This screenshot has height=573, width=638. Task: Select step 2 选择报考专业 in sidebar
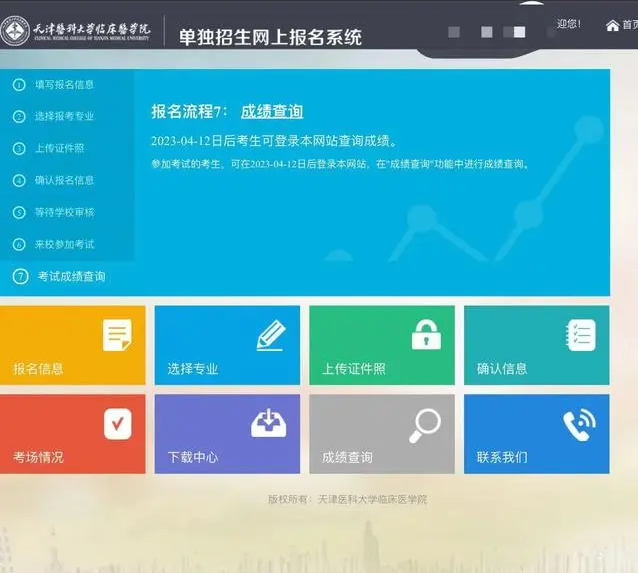pyautogui.click(x=64, y=116)
